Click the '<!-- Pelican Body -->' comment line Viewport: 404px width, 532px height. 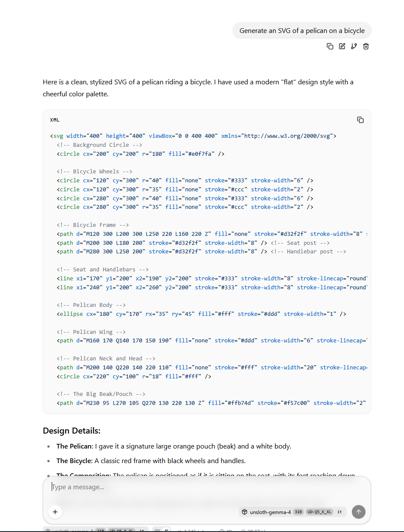point(91,305)
